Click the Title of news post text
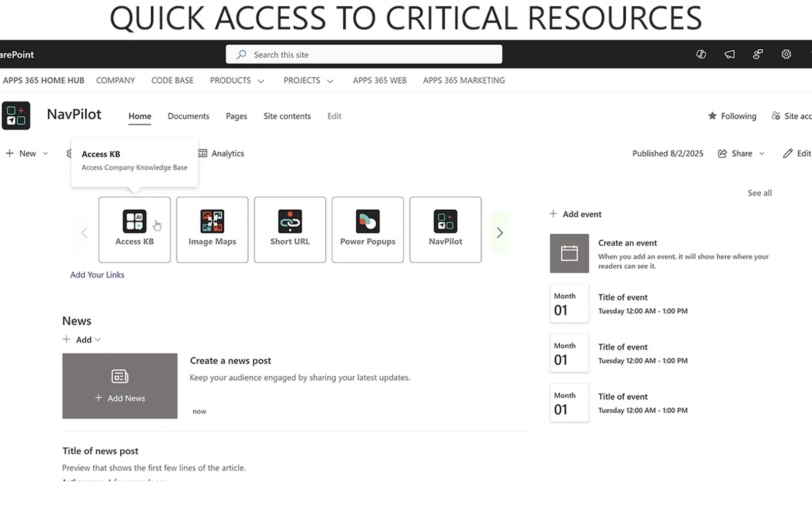The image size is (812, 508). [x=100, y=451]
